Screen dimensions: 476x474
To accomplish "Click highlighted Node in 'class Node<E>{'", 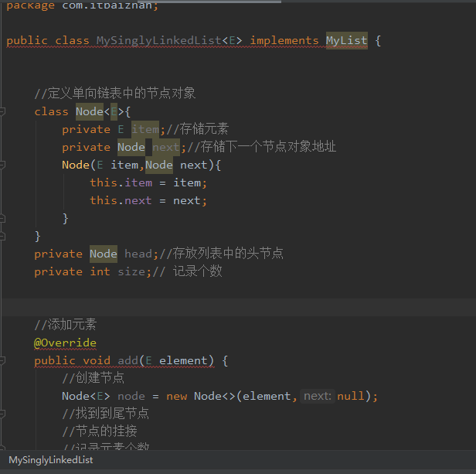I will click(x=90, y=111).
